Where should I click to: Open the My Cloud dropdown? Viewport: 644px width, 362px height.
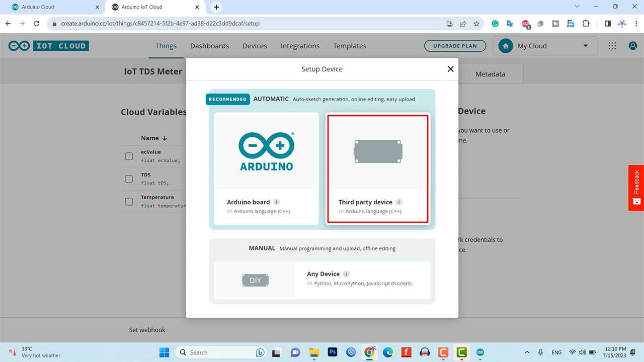585,46
